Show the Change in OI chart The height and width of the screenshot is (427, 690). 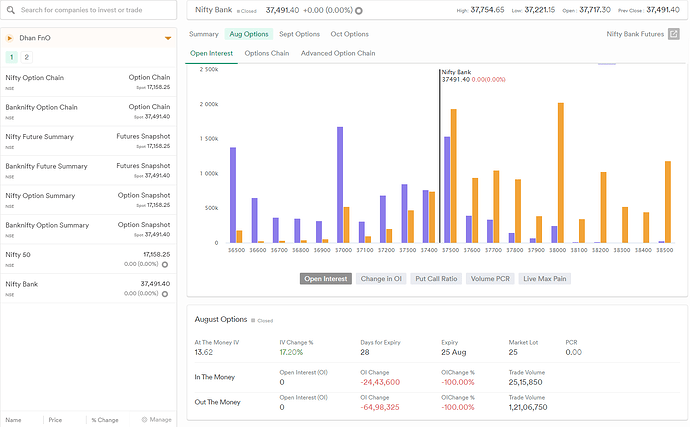pos(381,279)
